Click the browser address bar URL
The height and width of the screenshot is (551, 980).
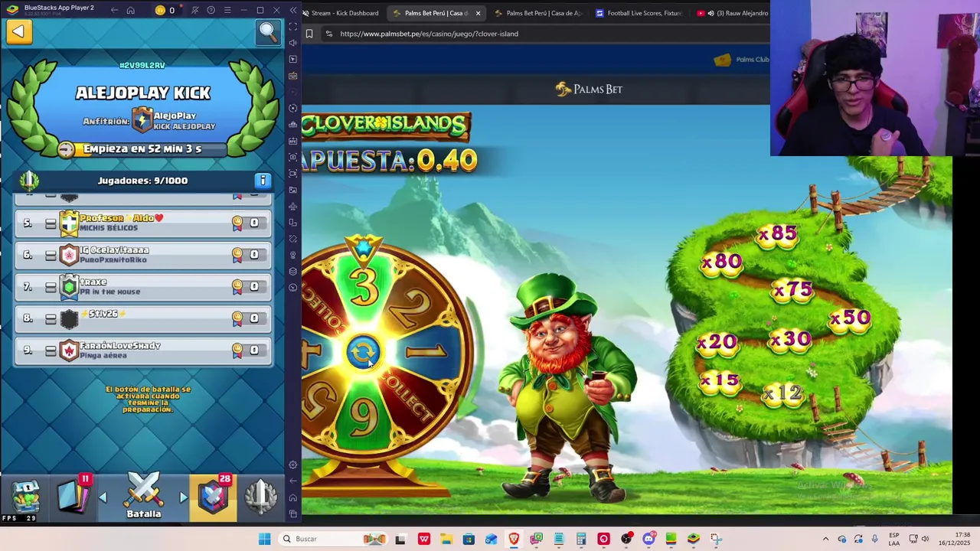click(x=429, y=34)
